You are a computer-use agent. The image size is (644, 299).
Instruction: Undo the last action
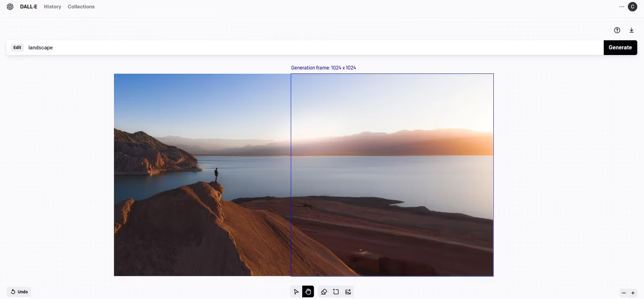(19, 291)
